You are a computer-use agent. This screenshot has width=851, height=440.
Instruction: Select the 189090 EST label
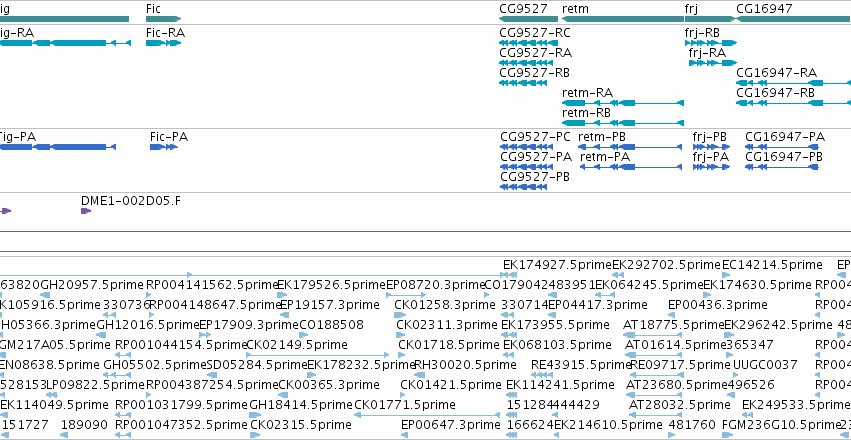[85, 424]
